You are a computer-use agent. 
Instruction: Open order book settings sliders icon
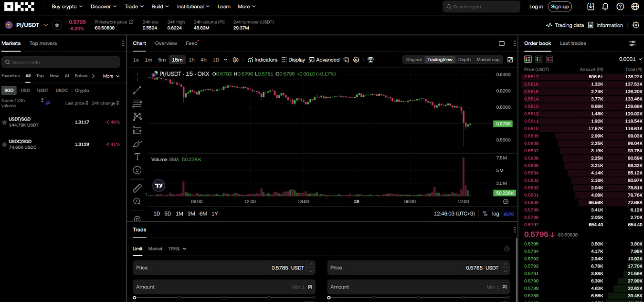click(632, 43)
